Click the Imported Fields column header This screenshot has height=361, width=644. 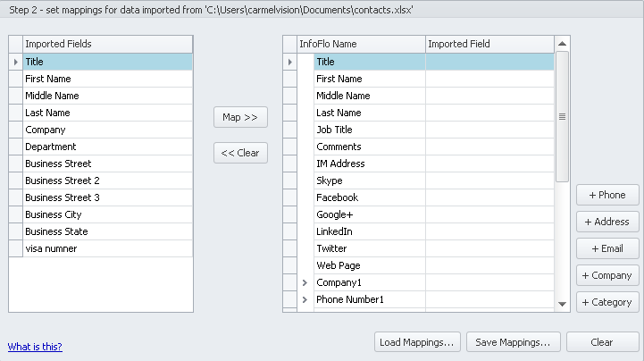tap(107, 44)
